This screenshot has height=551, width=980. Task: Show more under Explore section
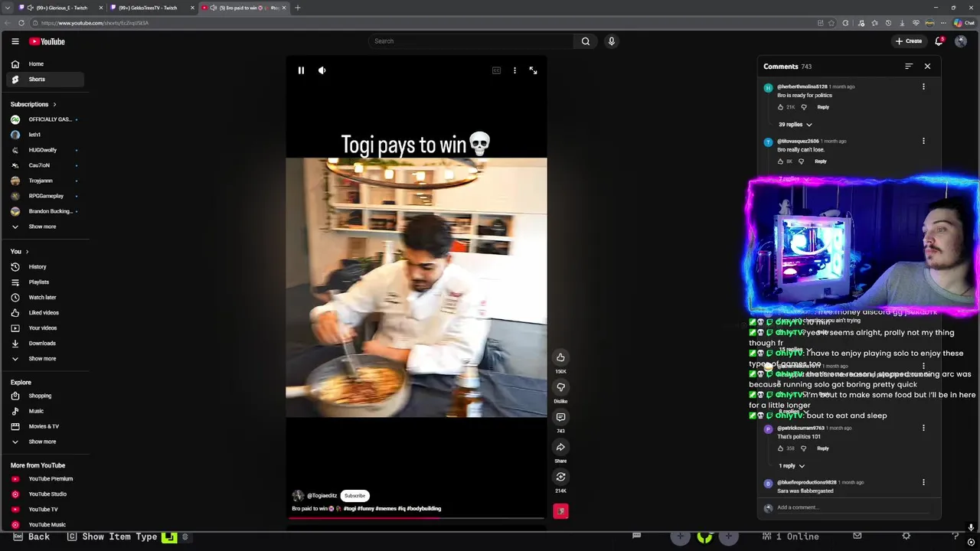click(x=45, y=442)
